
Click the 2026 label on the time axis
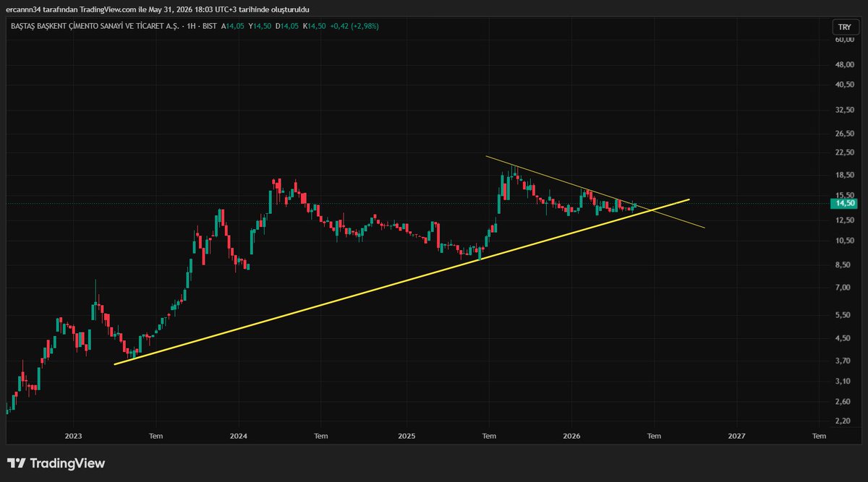[x=571, y=436]
